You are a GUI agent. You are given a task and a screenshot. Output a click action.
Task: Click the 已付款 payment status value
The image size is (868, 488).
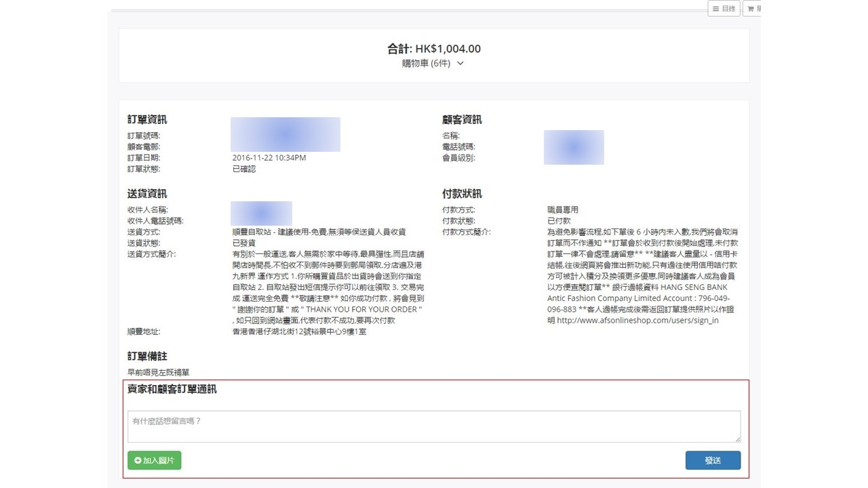(559, 221)
